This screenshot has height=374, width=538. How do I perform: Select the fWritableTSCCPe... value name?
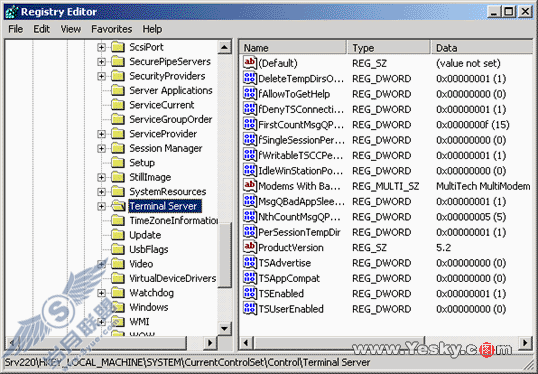click(x=301, y=155)
